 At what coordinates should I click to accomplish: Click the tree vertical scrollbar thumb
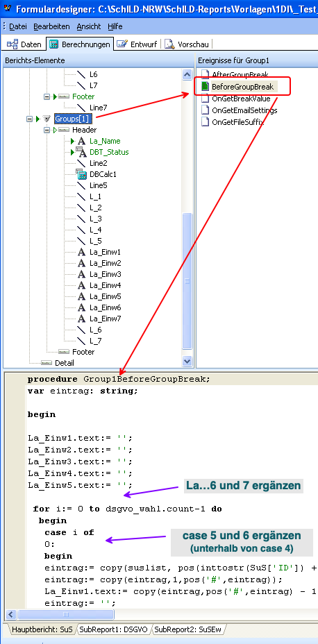[x=187, y=281]
